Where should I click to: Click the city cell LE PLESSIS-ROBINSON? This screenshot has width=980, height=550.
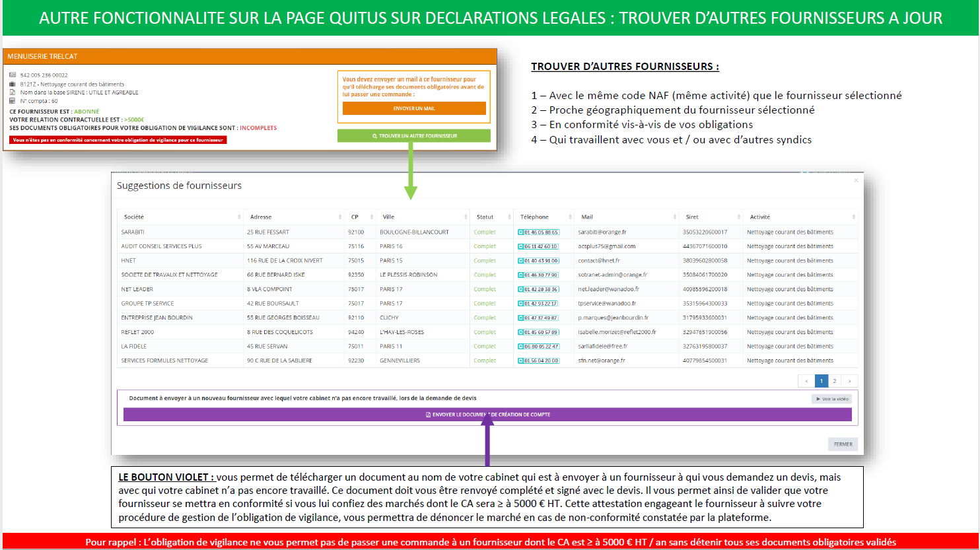tap(409, 275)
